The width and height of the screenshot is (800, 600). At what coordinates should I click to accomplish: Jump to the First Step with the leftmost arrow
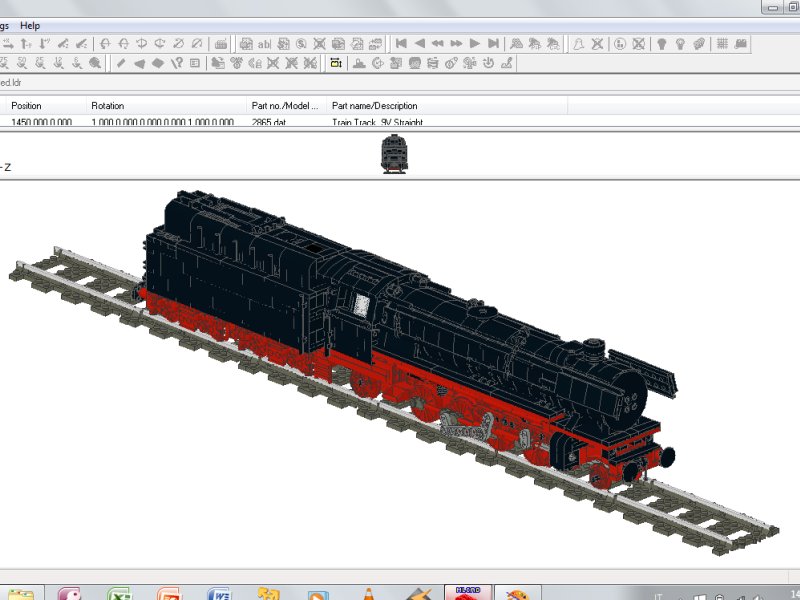[401, 42]
